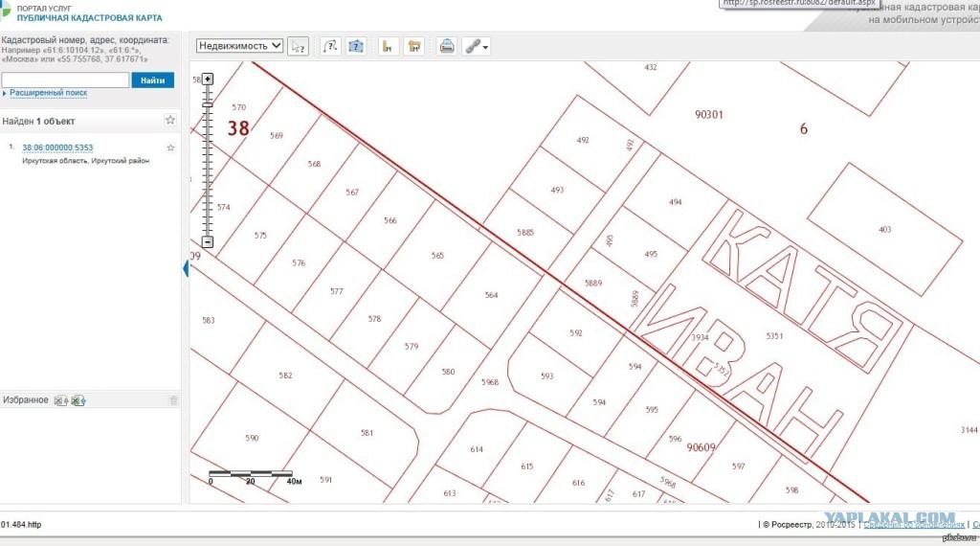Screen dimensions: 980x546
Task: Print the cadastral map
Action: 447,46
